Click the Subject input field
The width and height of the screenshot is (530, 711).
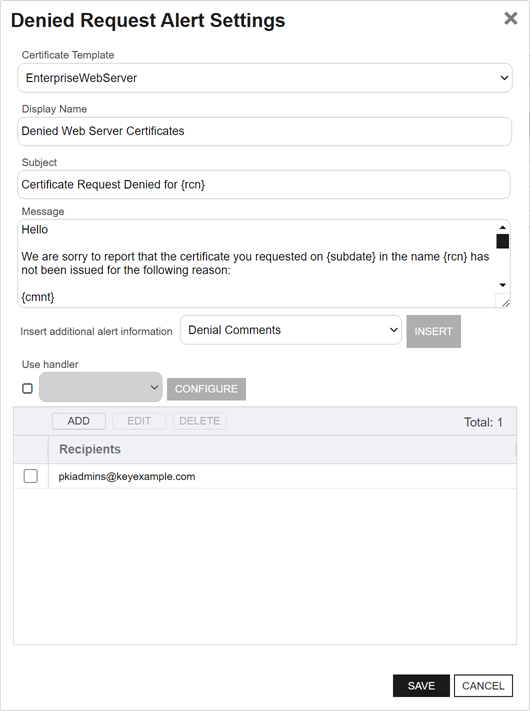(x=264, y=185)
